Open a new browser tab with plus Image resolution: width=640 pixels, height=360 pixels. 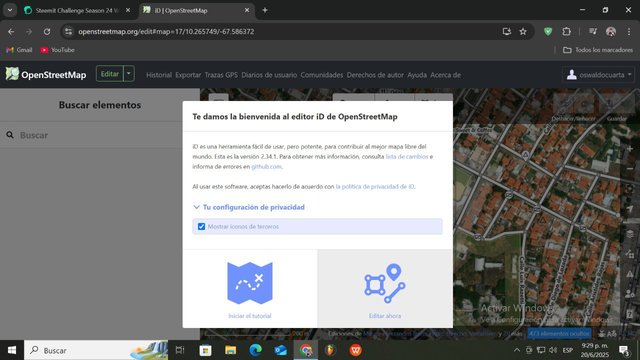coord(265,10)
